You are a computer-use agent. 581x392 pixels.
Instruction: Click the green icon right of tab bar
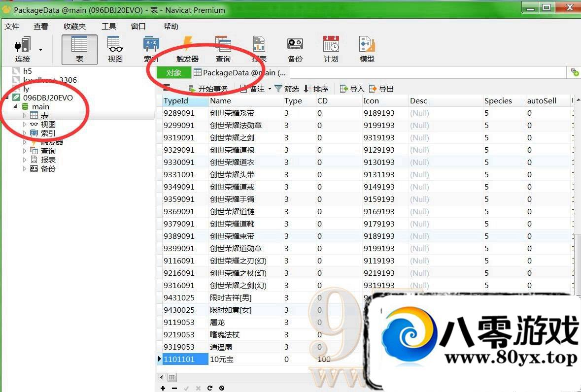575,72
